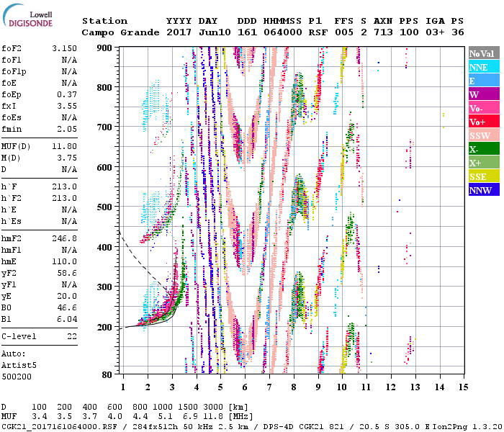Click the Vo+ red legend swatch
The height and width of the screenshot is (432, 504).
point(483,122)
